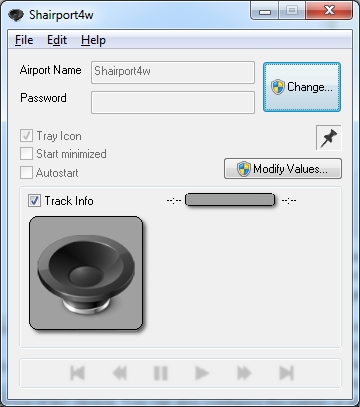Click the Change... button

pyautogui.click(x=302, y=87)
